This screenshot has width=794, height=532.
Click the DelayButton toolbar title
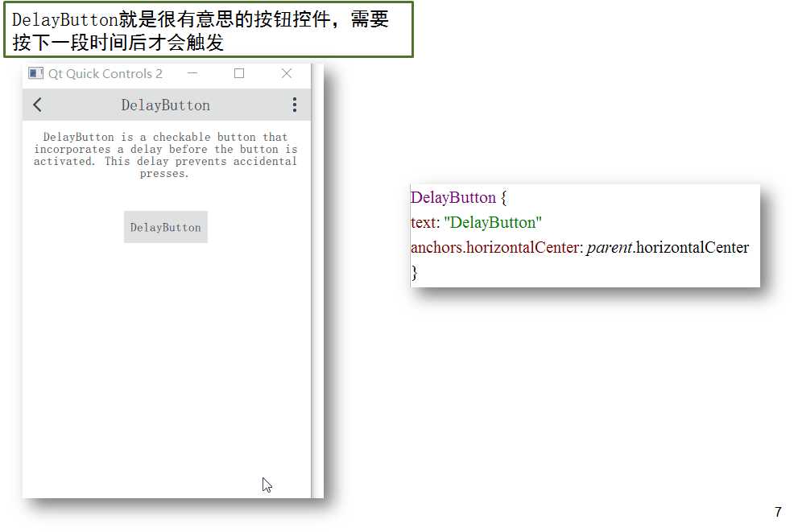click(x=166, y=105)
